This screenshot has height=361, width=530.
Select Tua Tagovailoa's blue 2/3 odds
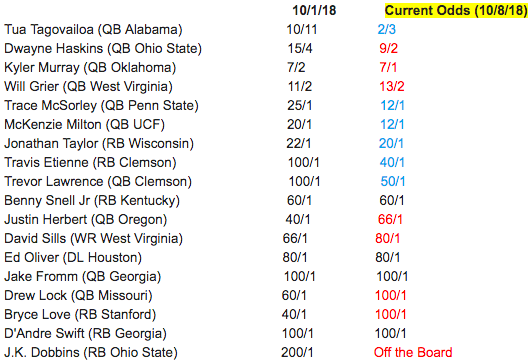pyautogui.click(x=386, y=29)
